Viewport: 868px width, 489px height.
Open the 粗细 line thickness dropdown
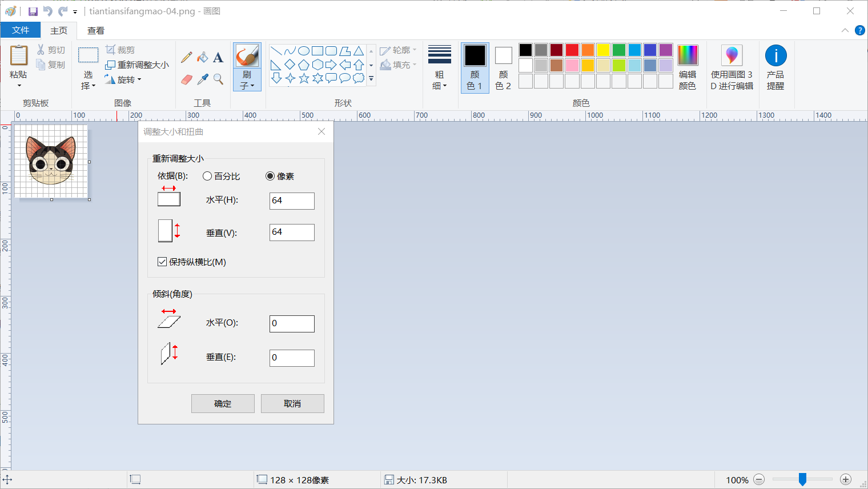click(439, 83)
